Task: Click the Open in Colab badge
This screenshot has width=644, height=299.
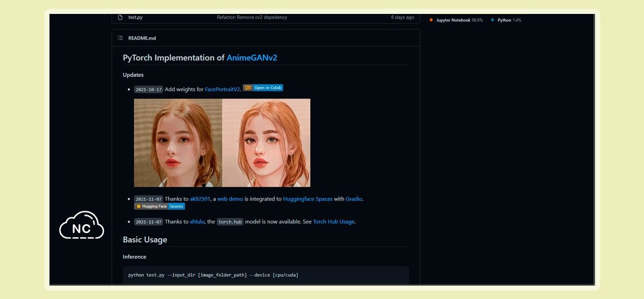Action: [x=263, y=88]
